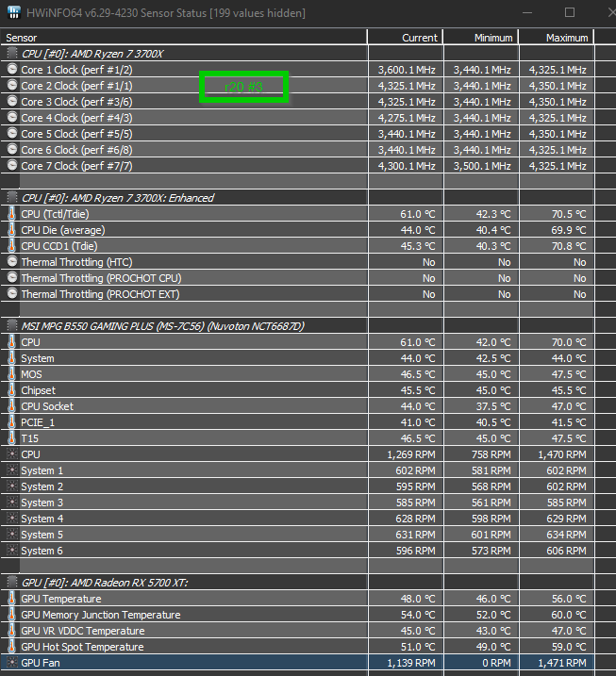Select the System 5 fan row label
616x676 pixels.
click(x=42, y=535)
